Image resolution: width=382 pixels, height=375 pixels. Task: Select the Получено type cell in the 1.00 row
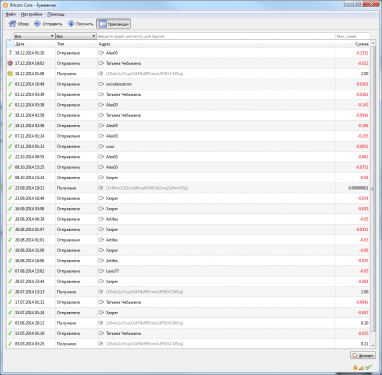click(x=76, y=292)
